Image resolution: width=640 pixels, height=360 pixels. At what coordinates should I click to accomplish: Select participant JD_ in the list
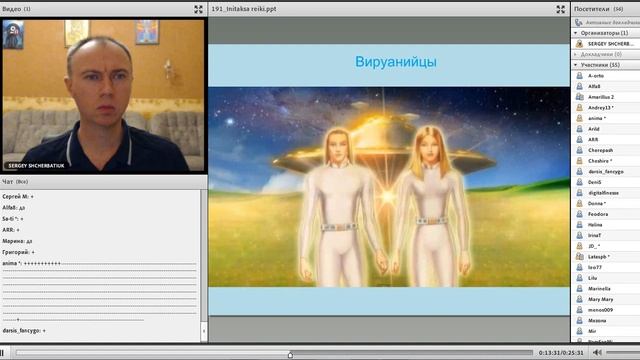pos(606,246)
